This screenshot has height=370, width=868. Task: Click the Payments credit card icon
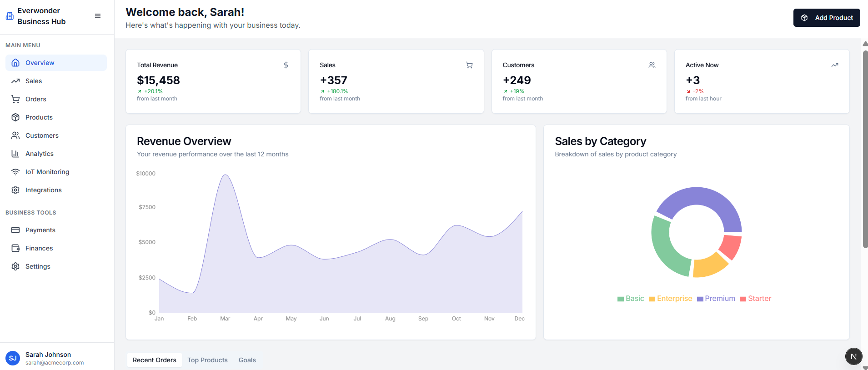pos(15,230)
